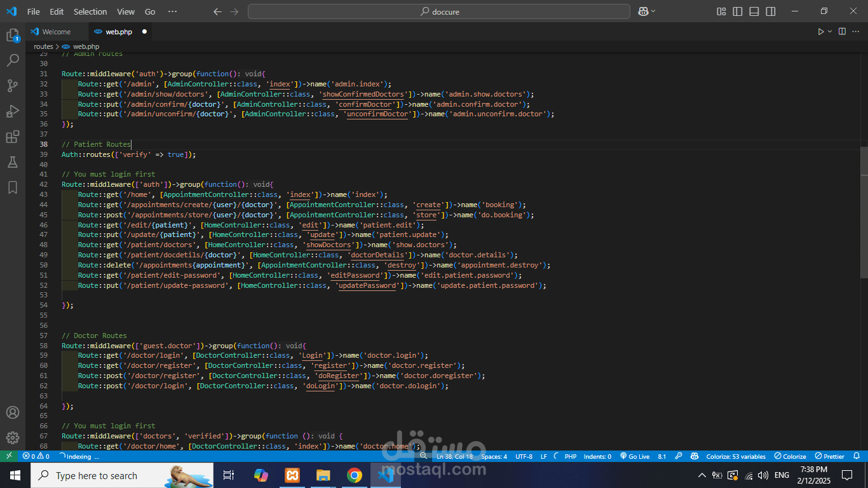Switch to the Welcome tab
Image resolution: width=868 pixels, height=488 pixels.
pyautogui.click(x=56, y=32)
